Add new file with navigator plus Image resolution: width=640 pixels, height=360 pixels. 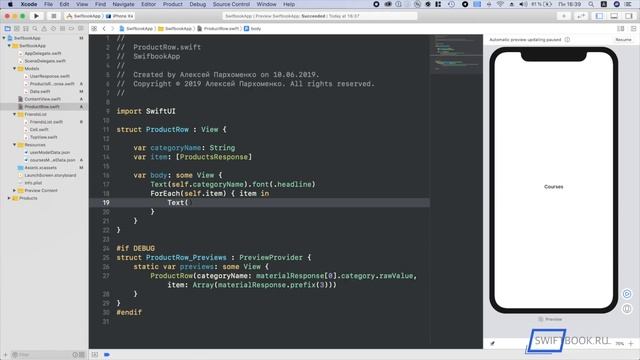5,355
